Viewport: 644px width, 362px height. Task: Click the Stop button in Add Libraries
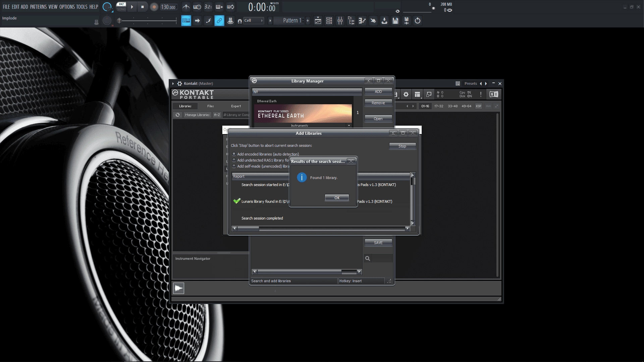pyautogui.click(x=402, y=146)
